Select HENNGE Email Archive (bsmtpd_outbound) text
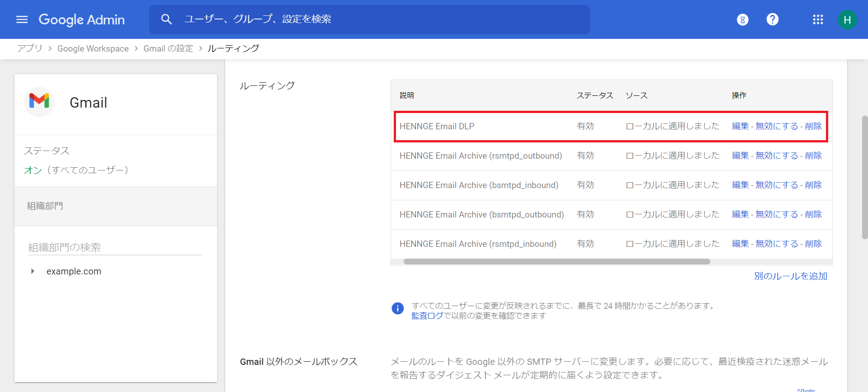868x392 pixels. click(481, 214)
